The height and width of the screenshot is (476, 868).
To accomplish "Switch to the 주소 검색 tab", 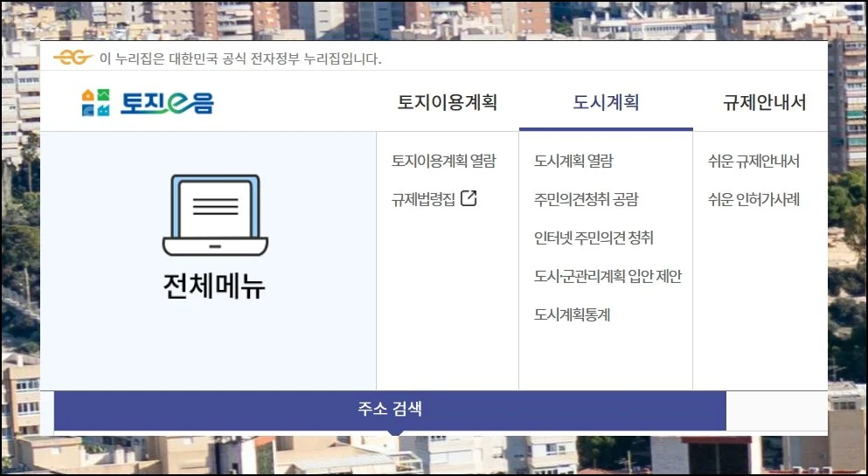I will point(390,409).
